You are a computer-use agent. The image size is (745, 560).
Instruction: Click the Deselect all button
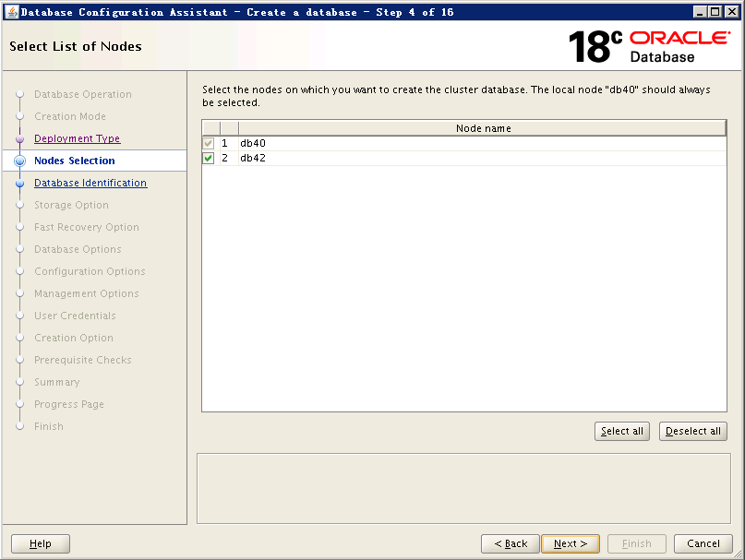pyautogui.click(x=692, y=431)
